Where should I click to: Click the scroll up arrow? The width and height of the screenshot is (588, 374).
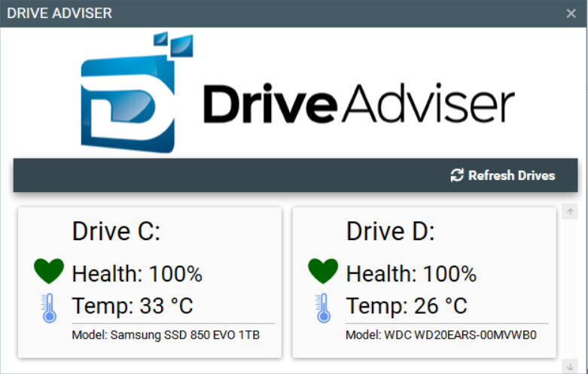click(570, 211)
